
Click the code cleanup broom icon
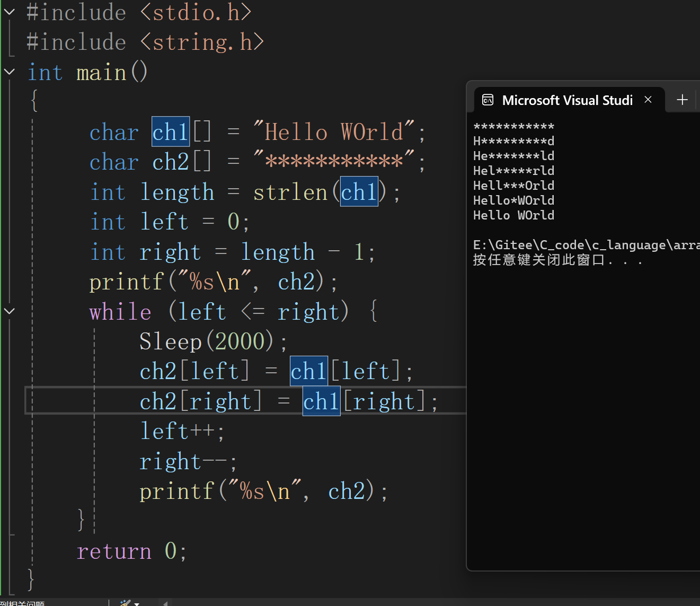click(x=125, y=603)
